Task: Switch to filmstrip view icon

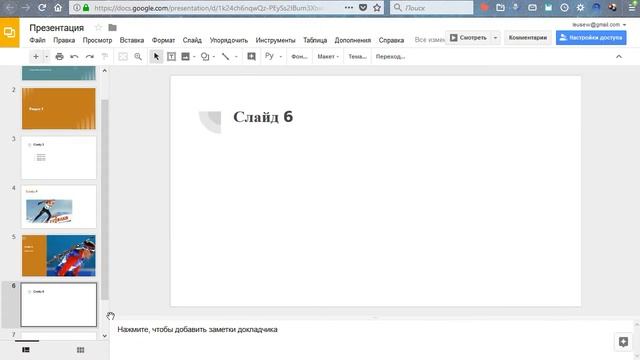Action: [x=26, y=350]
